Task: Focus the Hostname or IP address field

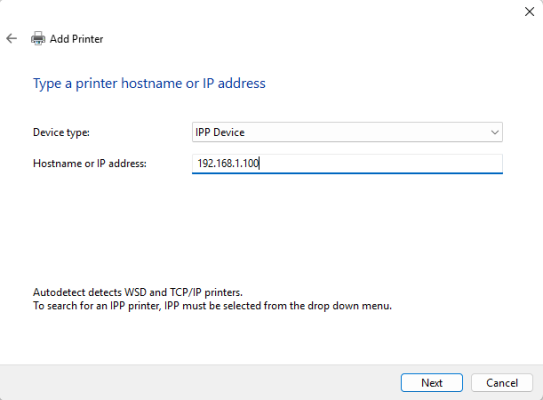Action: click(347, 163)
